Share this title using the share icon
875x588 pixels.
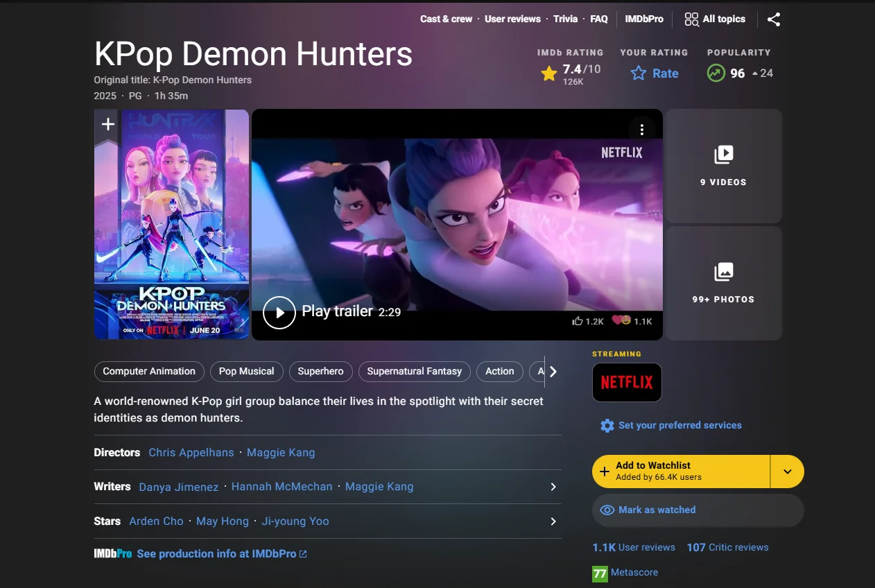click(774, 19)
